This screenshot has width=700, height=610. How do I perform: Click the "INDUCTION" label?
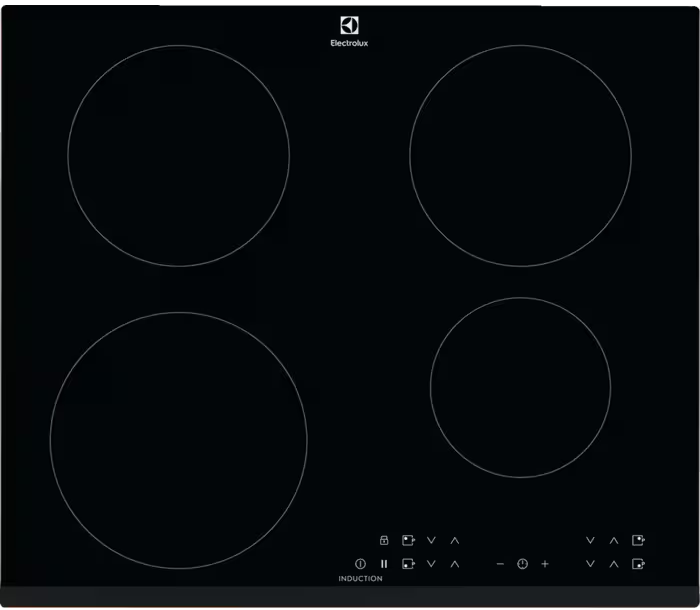coord(360,578)
